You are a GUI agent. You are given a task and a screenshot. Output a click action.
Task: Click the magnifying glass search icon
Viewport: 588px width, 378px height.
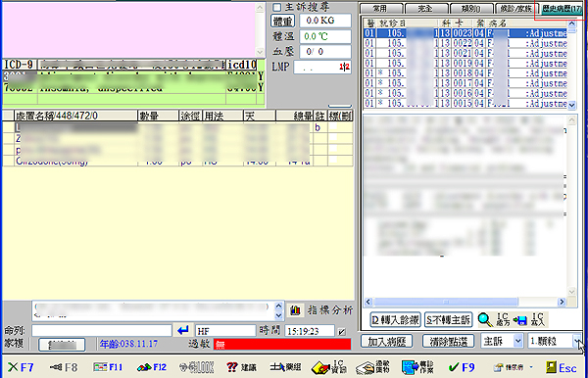(485, 320)
